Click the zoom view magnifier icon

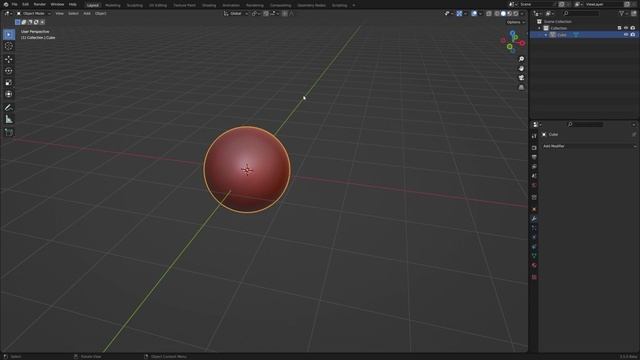point(521,59)
